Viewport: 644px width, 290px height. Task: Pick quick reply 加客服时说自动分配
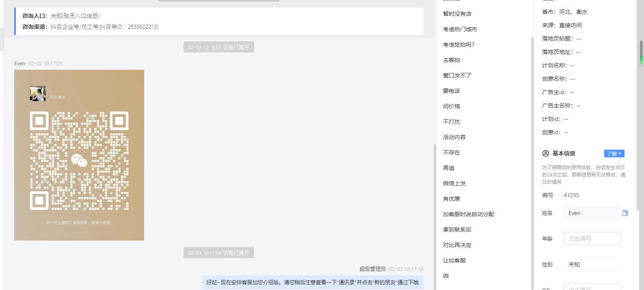pos(469,214)
